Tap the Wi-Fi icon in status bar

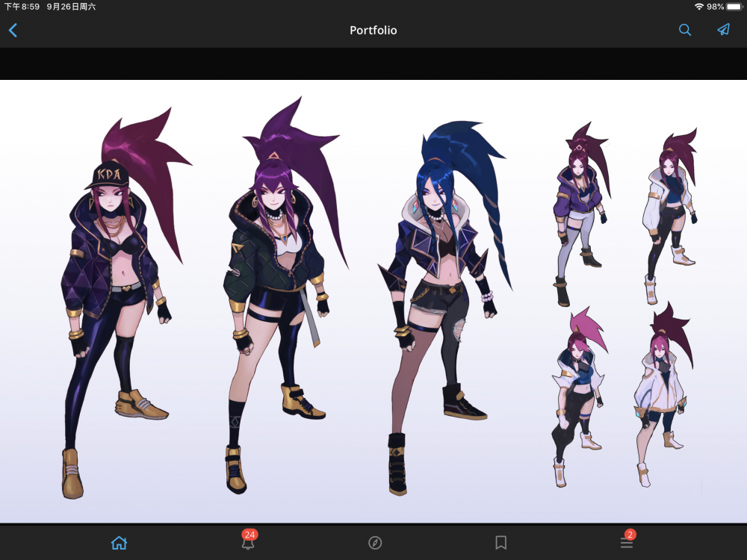point(699,7)
